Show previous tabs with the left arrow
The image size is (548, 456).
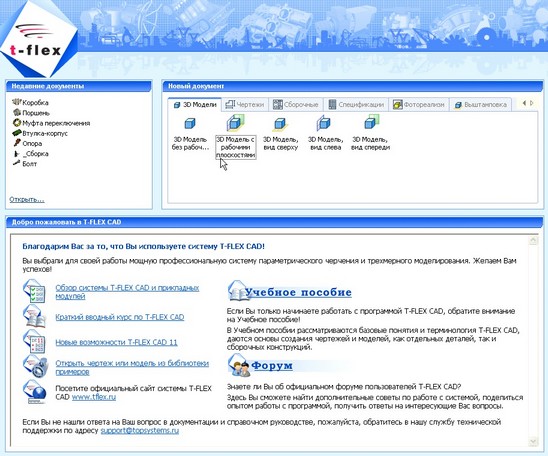pos(524,103)
